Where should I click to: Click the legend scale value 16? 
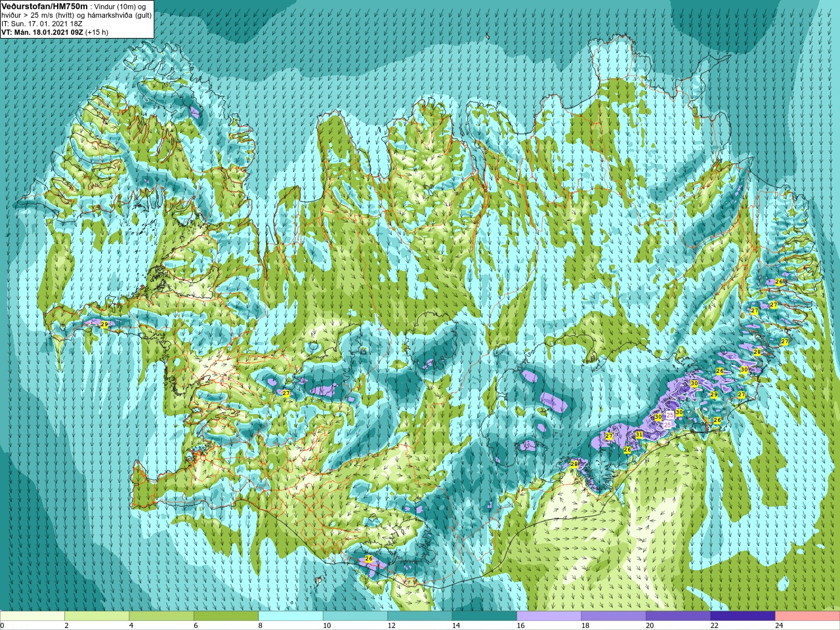(x=521, y=625)
